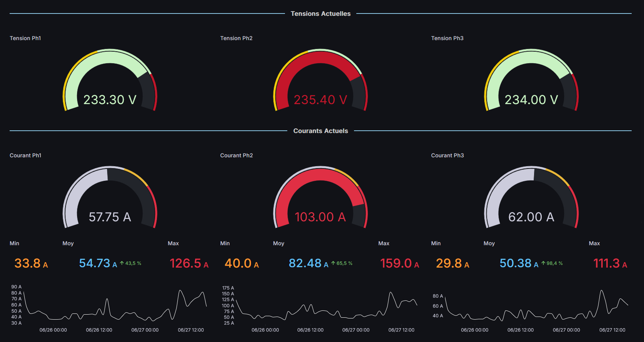Select the red 235.40 V gauge value
The height and width of the screenshot is (342, 644).
click(320, 100)
